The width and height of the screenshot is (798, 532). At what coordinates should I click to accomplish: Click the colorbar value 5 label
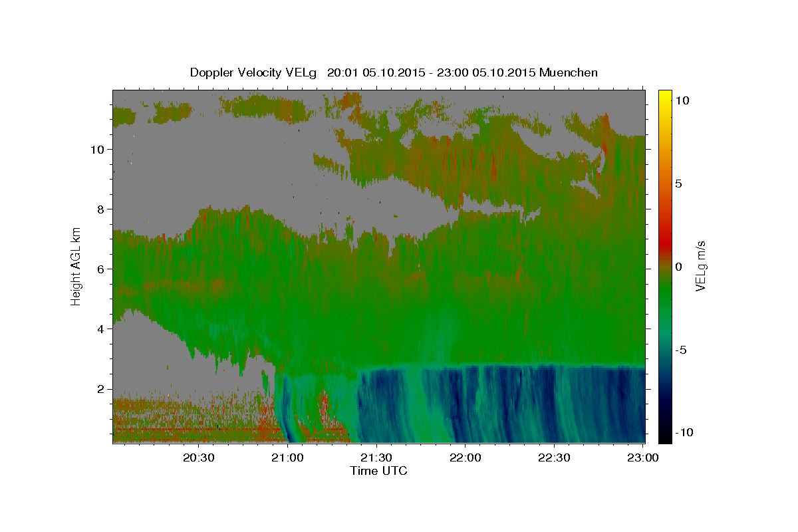tap(679, 183)
